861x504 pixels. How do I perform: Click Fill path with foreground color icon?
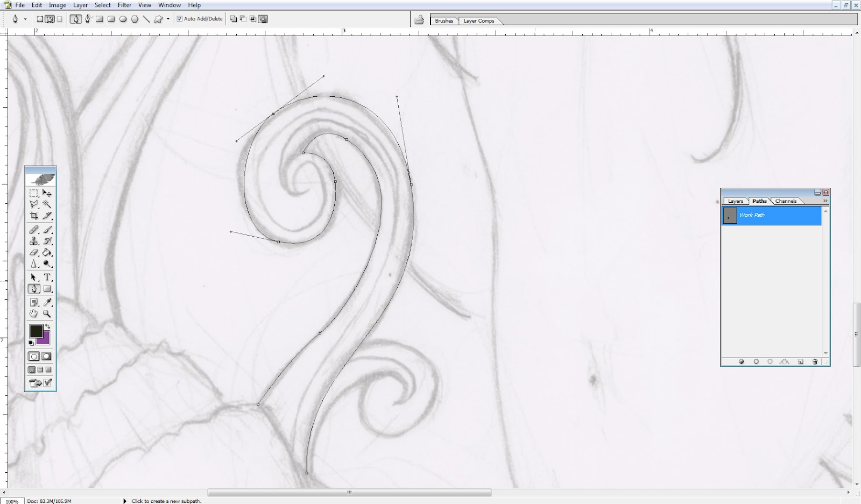pos(742,361)
